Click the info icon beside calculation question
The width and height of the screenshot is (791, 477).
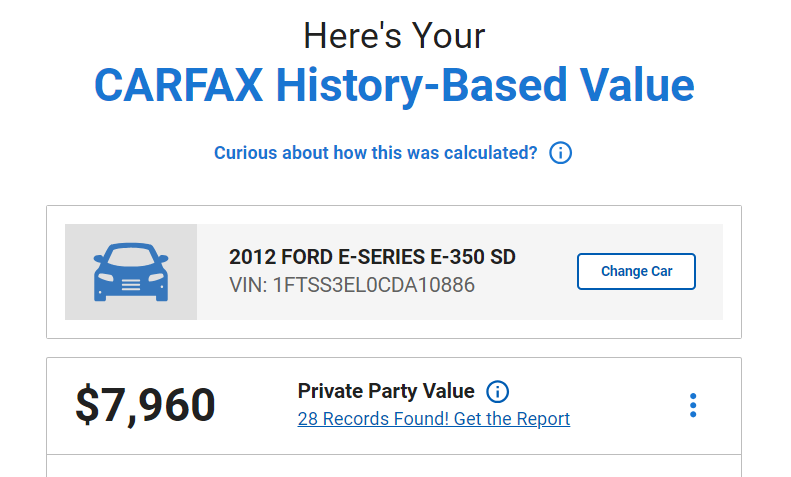560,153
